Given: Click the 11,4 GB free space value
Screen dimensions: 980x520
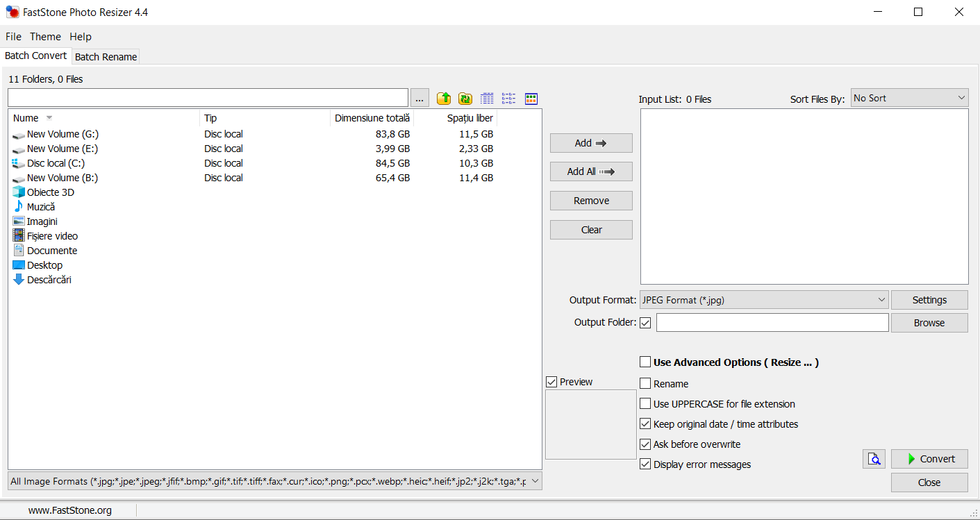Looking at the screenshot, I should 476,178.
